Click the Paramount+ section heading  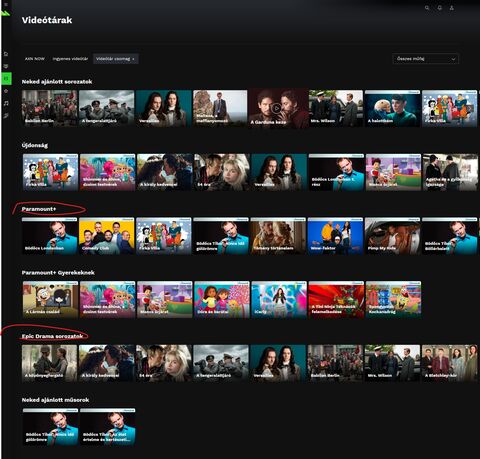tap(39, 209)
